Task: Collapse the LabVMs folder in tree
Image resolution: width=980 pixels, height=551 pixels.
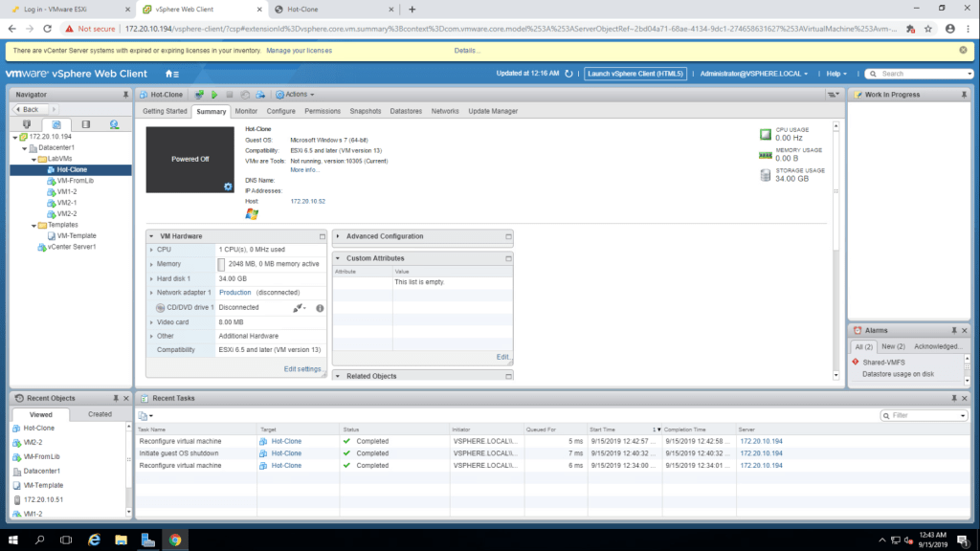Action: click(33, 159)
